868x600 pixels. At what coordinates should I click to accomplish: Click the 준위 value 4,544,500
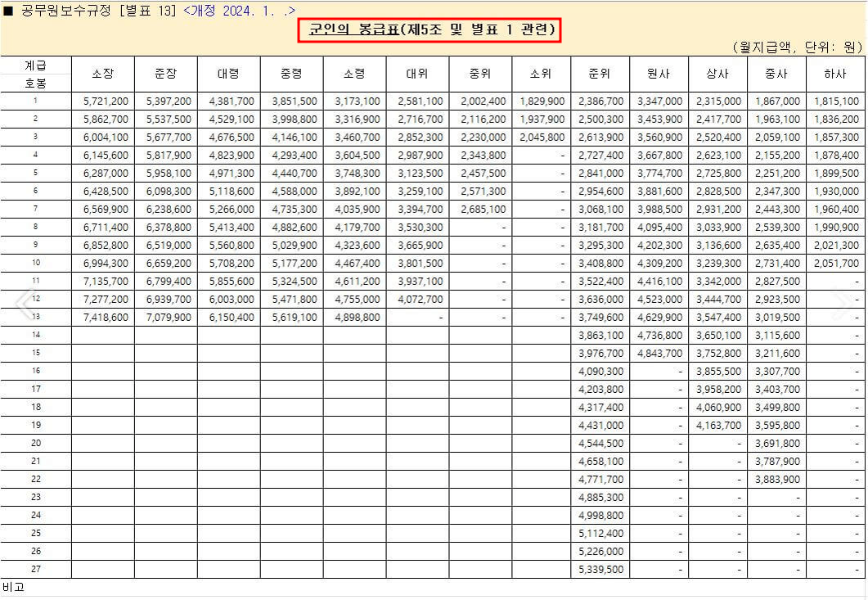point(601,443)
